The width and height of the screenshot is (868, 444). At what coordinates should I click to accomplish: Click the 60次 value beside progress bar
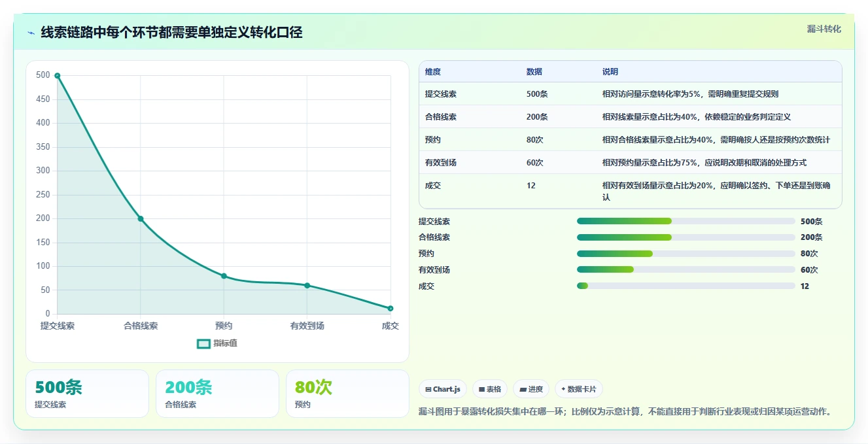(x=809, y=270)
